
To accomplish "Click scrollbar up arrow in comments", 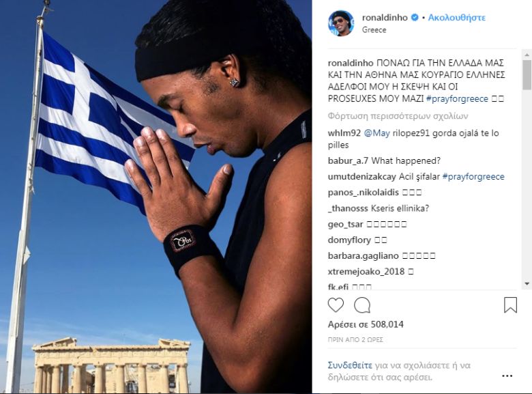I will point(527,55).
